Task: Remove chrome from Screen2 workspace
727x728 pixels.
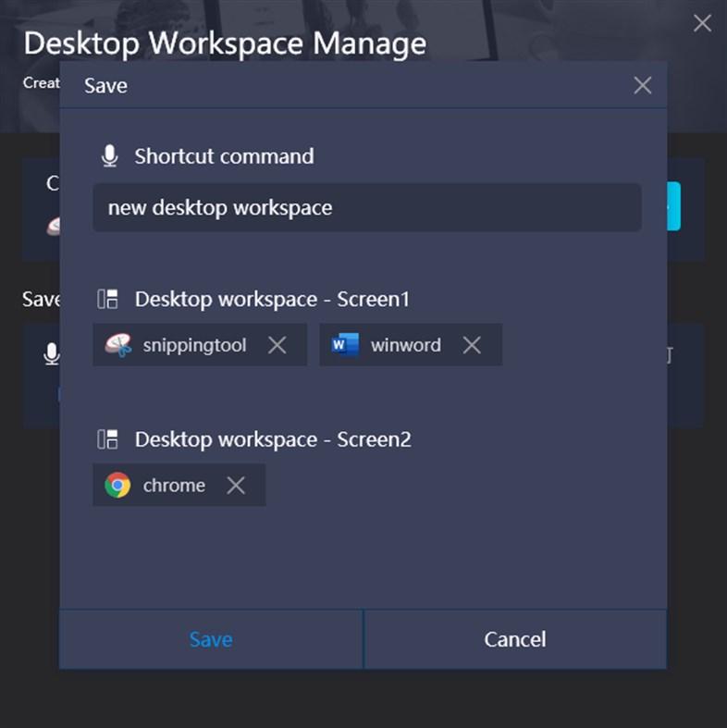Action: [x=236, y=485]
